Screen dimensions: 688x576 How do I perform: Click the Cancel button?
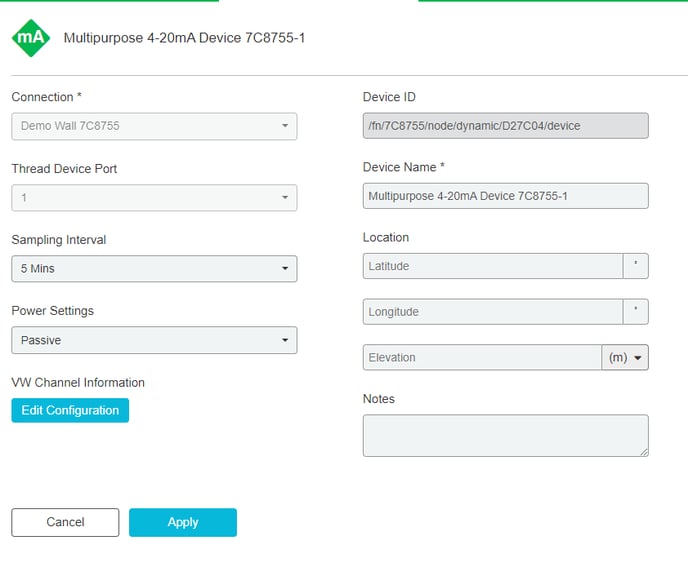65,522
